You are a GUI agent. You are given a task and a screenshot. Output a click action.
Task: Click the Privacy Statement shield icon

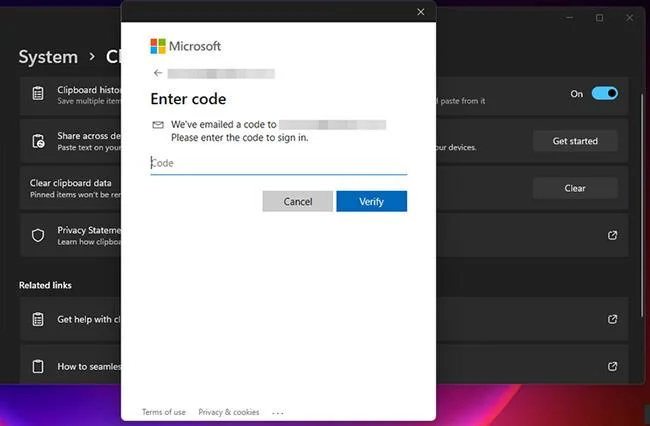38,235
